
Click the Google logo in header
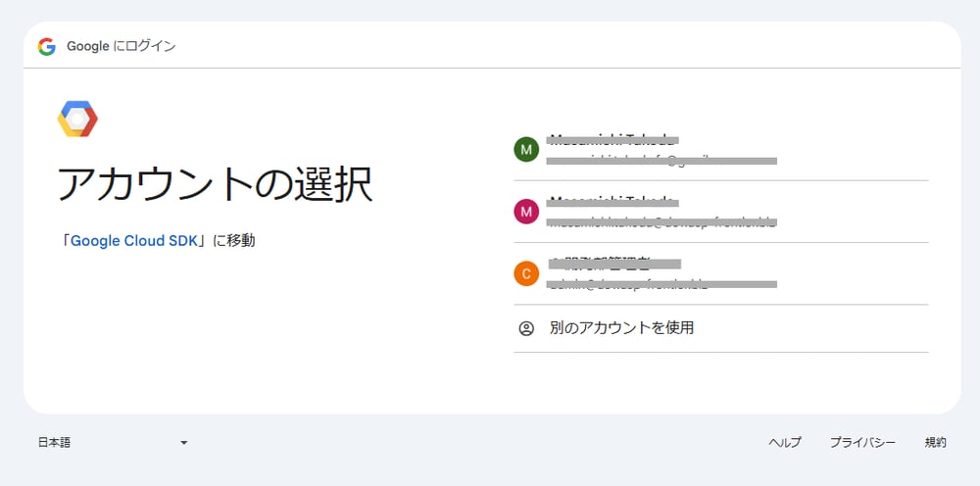(47, 46)
